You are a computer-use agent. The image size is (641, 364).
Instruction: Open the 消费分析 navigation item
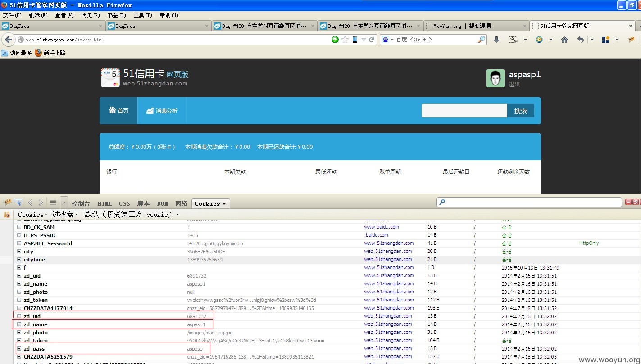162,111
